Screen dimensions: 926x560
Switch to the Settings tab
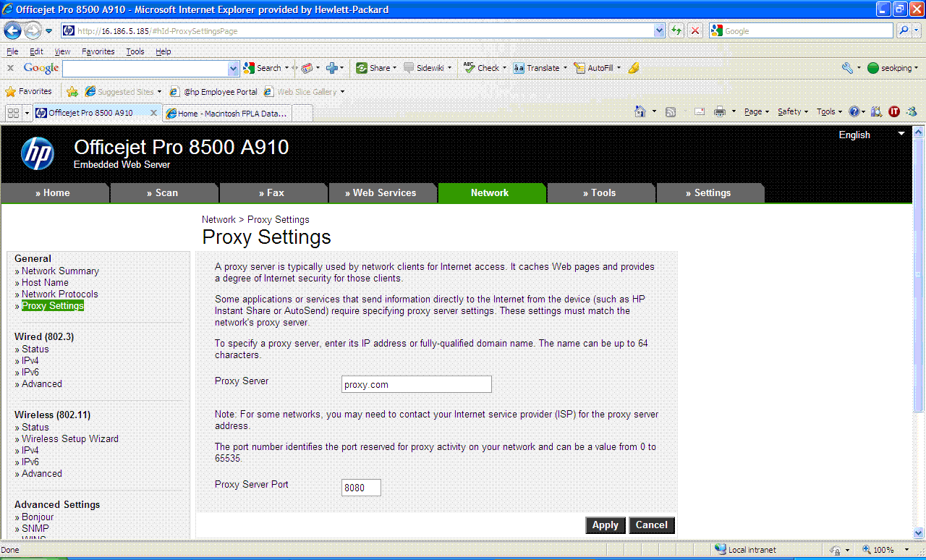[709, 193]
